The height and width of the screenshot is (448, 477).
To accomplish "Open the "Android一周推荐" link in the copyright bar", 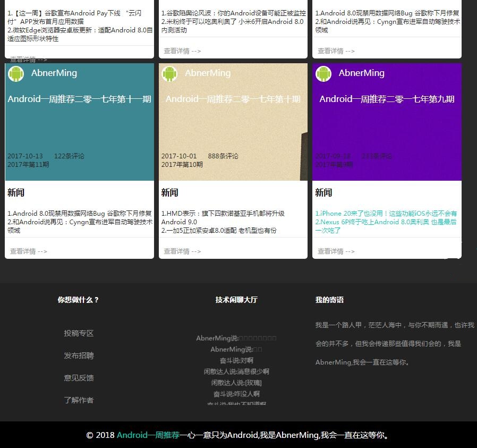I will (148, 435).
